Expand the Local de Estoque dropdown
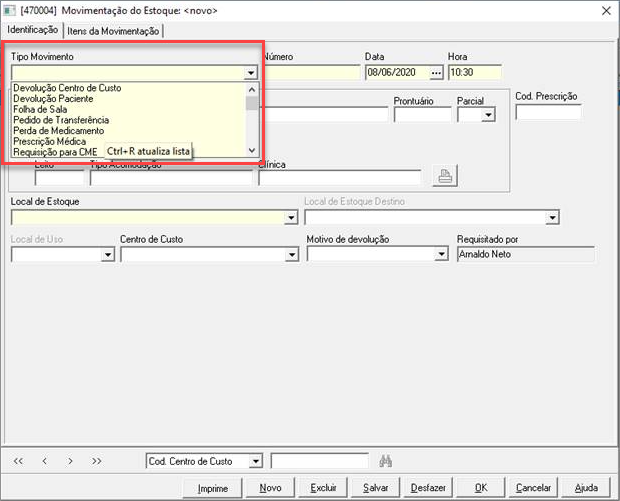This screenshot has height=501, width=620. point(291,217)
